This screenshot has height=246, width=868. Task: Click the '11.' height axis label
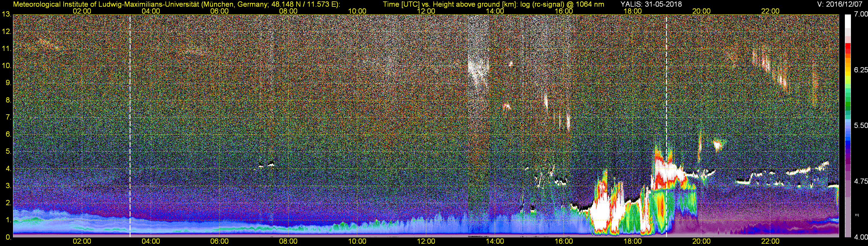pos(6,49)
